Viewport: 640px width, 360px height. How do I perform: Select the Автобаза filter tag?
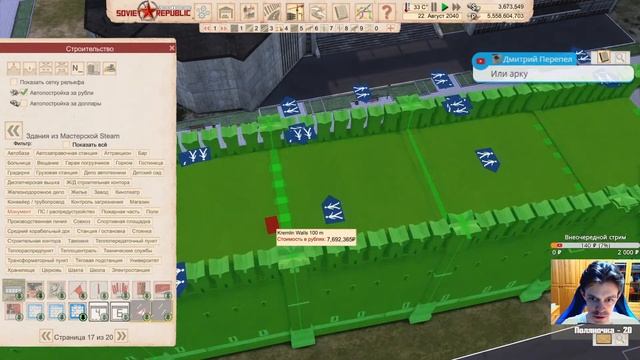click(x=18, y=153)
